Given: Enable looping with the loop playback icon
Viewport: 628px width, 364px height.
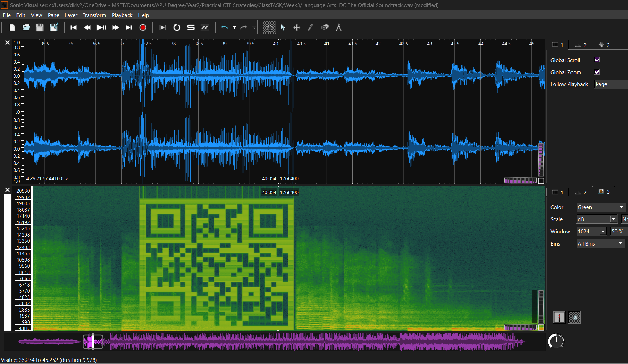Looking at the screenshot, I should click(176, 27).
